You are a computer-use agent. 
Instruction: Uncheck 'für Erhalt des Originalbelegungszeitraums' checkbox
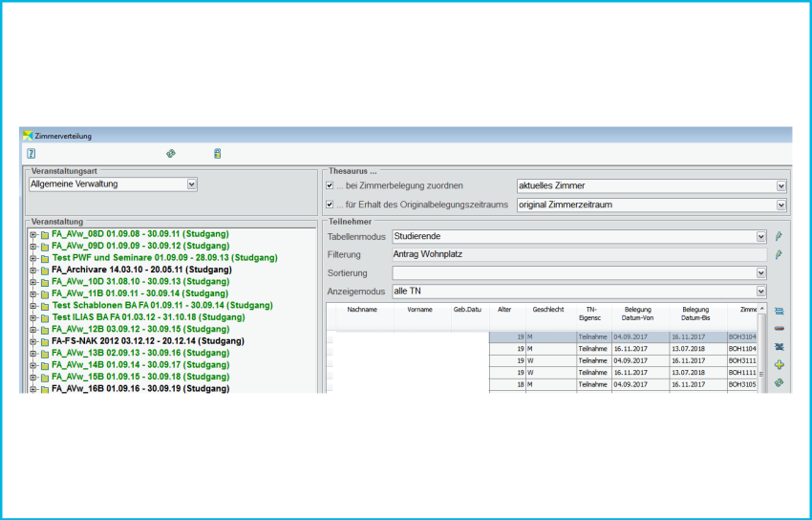tap(330, 205)
